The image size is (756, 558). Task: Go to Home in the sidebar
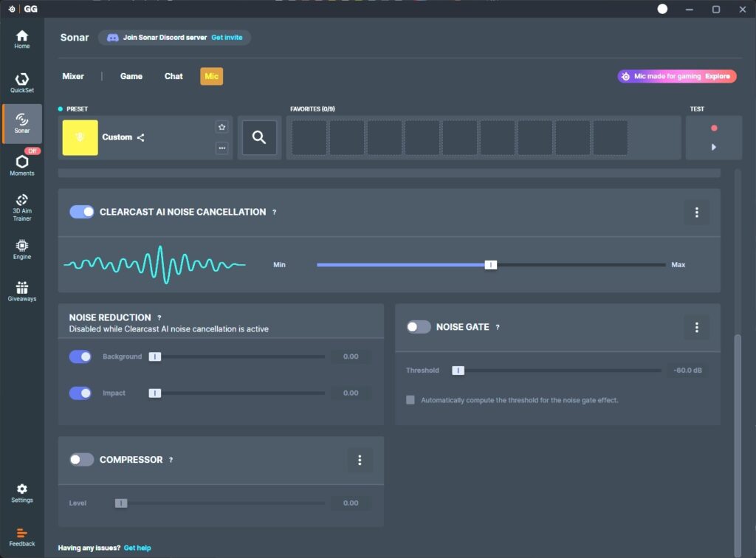[x=21, y=40]
